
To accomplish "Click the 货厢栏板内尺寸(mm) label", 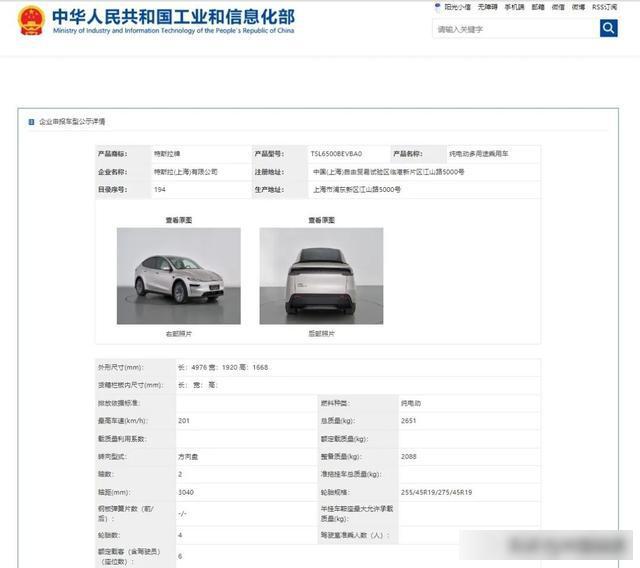I will click(130, 385).
